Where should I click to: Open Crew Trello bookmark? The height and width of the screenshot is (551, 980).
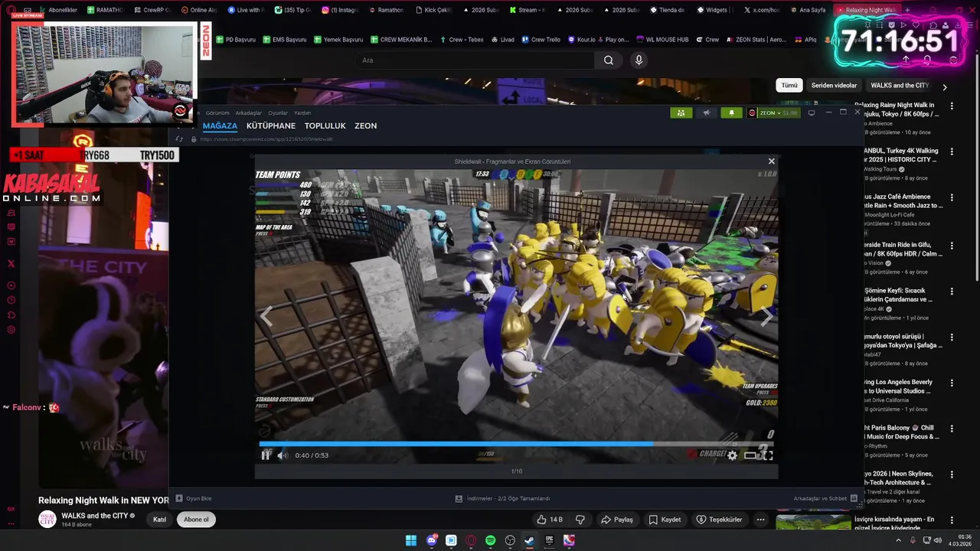541,39
